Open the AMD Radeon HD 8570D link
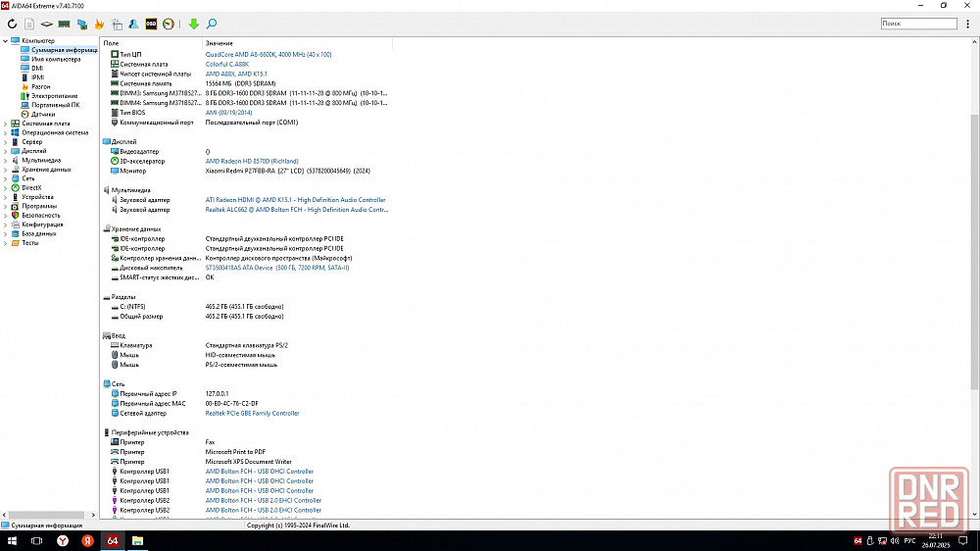The height and width of the screenshot is (551, 980). tap(252, 162)
